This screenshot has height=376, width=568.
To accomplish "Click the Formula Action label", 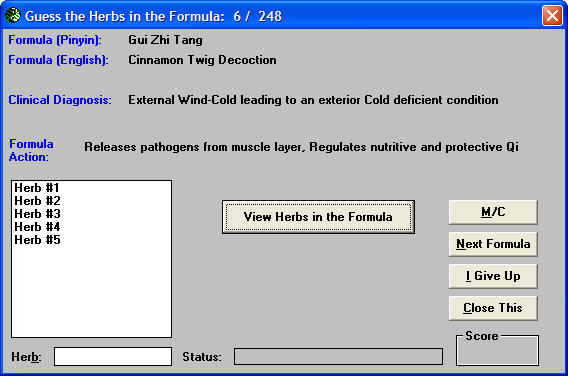I will click(x=31, y=150).
